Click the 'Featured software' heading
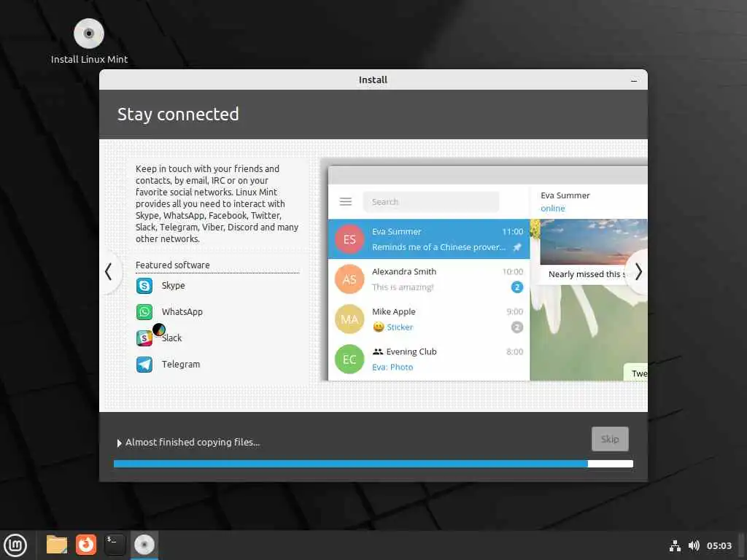This screenshot has width=747, height=560. point(172,265)
